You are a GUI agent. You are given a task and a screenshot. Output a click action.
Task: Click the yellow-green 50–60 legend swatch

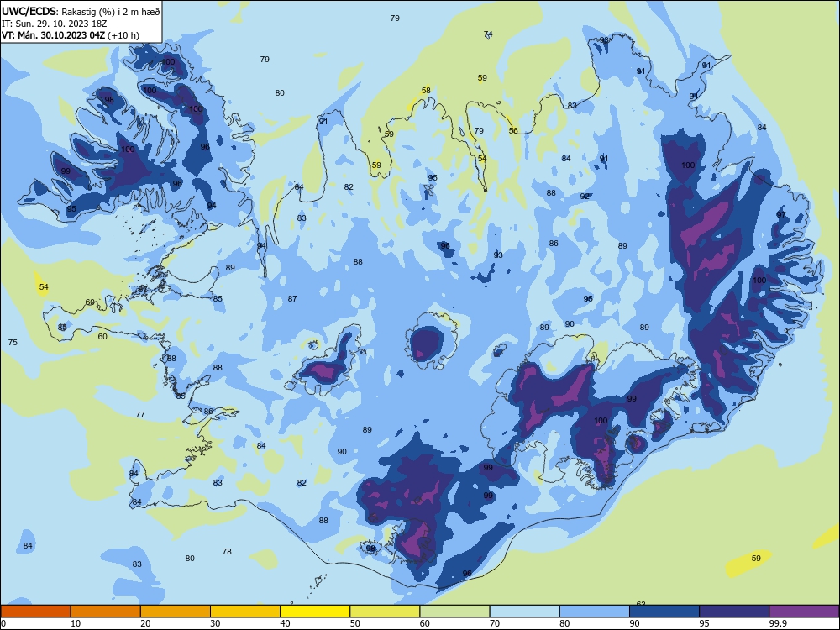tap(385, 612)
